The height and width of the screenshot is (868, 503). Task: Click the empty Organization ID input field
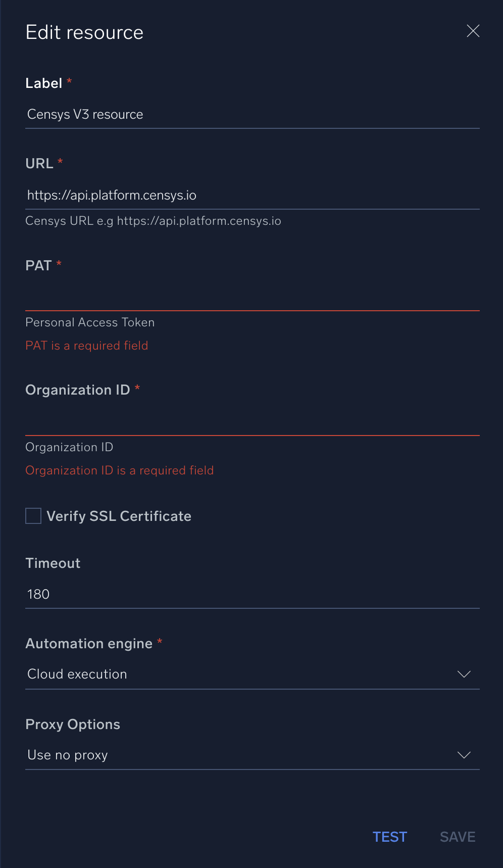click(252, 421)
